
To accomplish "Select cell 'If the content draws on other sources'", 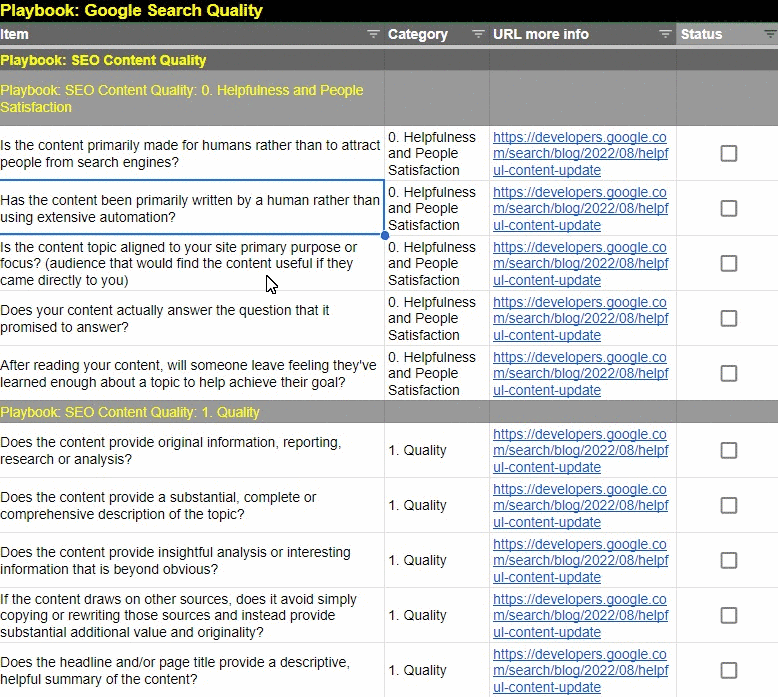I will coord(192,616).
